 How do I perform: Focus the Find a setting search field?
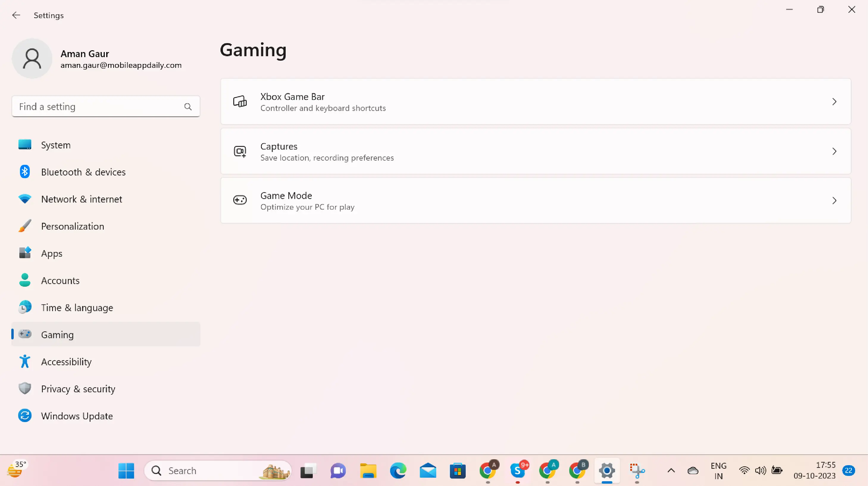[106, 107]
